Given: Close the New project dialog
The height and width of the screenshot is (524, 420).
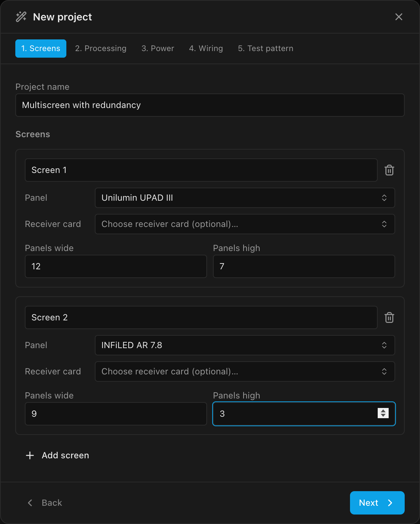Looking at the screenshot, I should (x=399, y=17).
